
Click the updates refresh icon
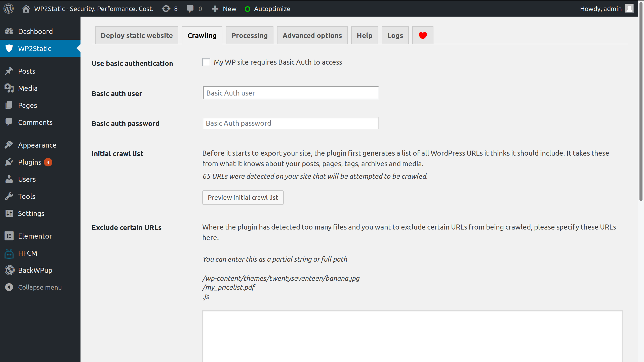click(166, 9)
